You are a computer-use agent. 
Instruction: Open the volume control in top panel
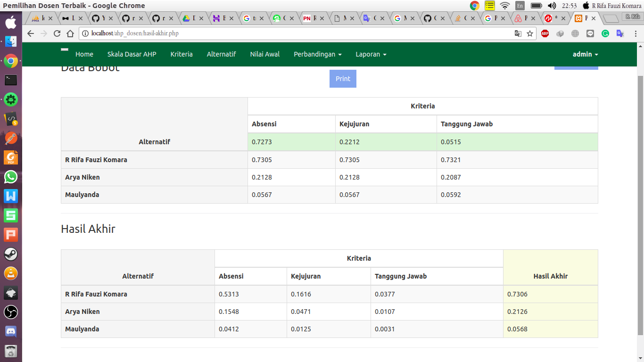552,6
